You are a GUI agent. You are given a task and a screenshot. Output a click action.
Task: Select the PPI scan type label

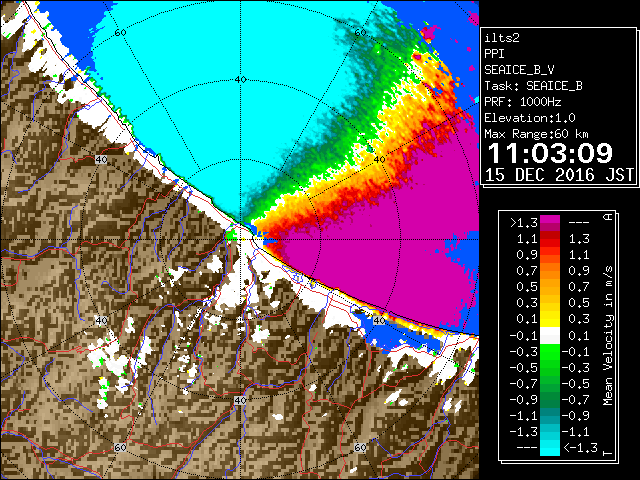pyautogui.click(x=494, y=54)
